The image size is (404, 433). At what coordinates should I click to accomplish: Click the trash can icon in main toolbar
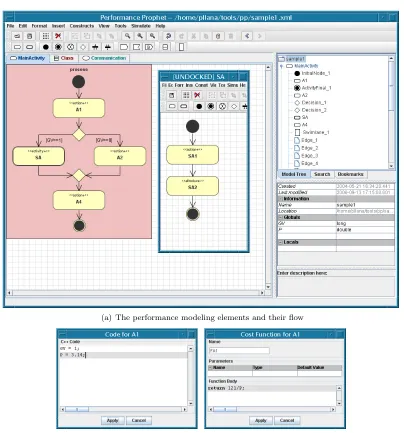231,36
